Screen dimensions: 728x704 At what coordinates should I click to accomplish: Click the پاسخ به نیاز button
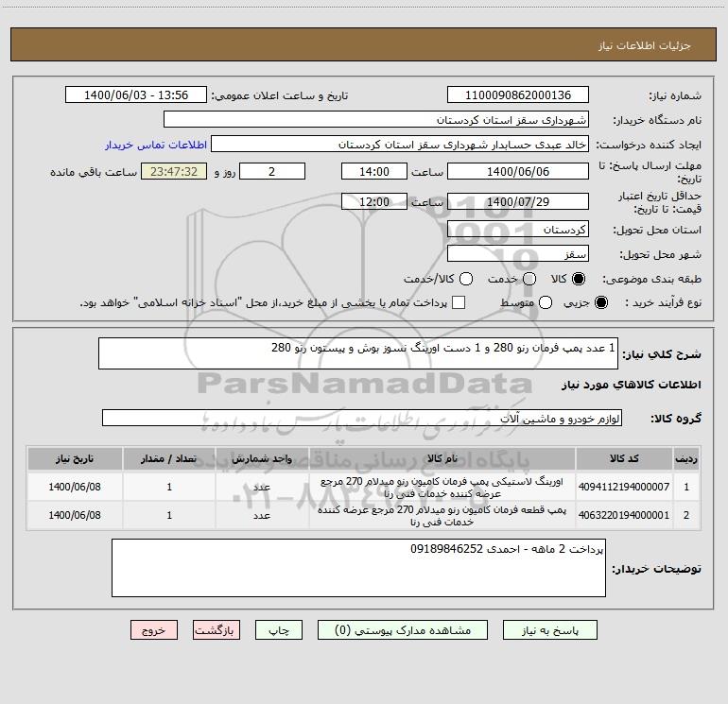coord(549,630)
